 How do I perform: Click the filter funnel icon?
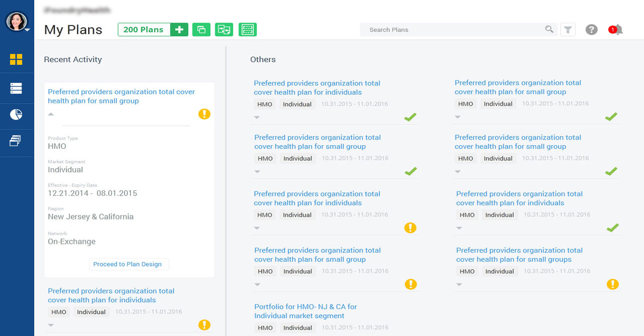click(568, 30)
